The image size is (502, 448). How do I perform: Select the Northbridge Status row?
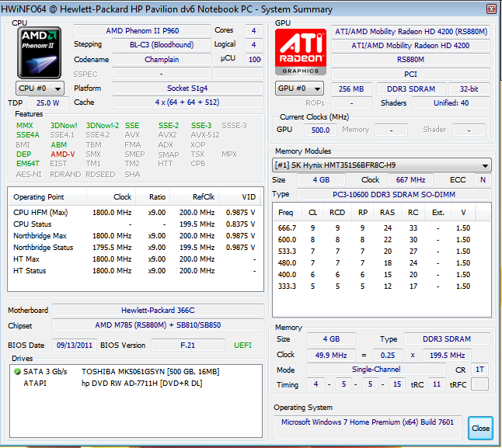pyautogui.click(x=134, y=248)
